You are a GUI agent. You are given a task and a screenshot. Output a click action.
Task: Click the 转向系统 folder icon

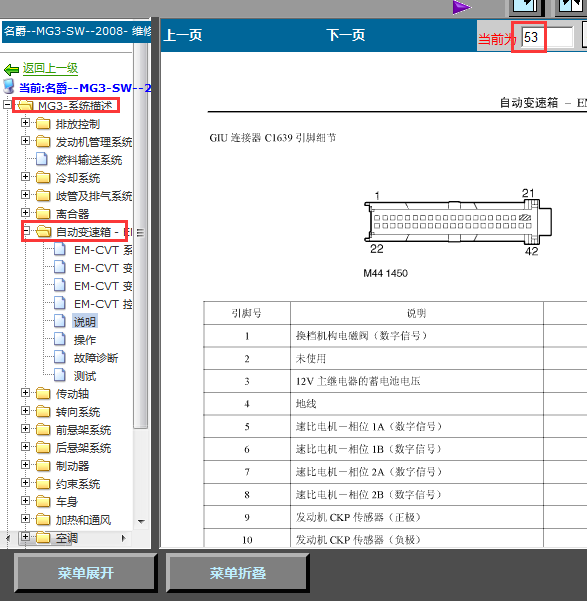pos(43,412)
